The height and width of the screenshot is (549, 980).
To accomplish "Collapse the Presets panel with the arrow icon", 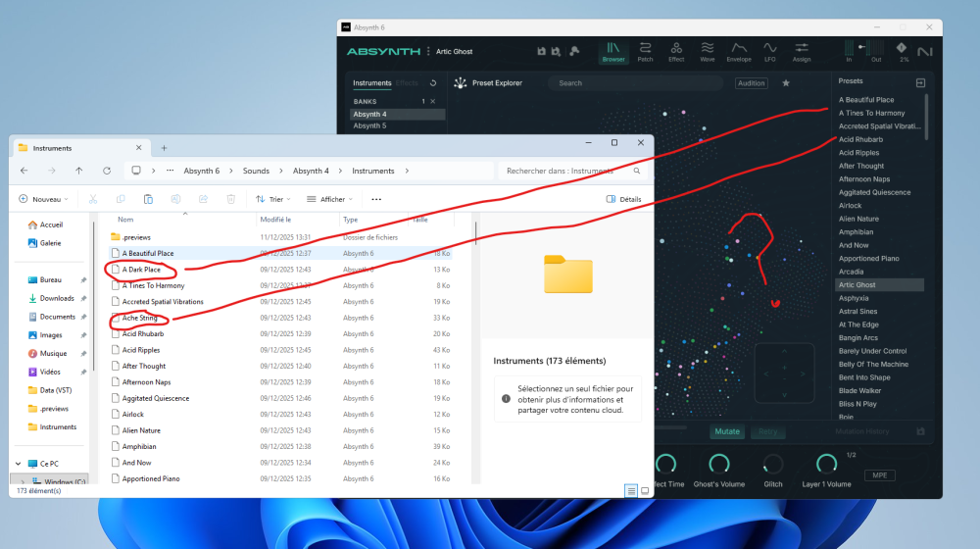I will point(920,82).
